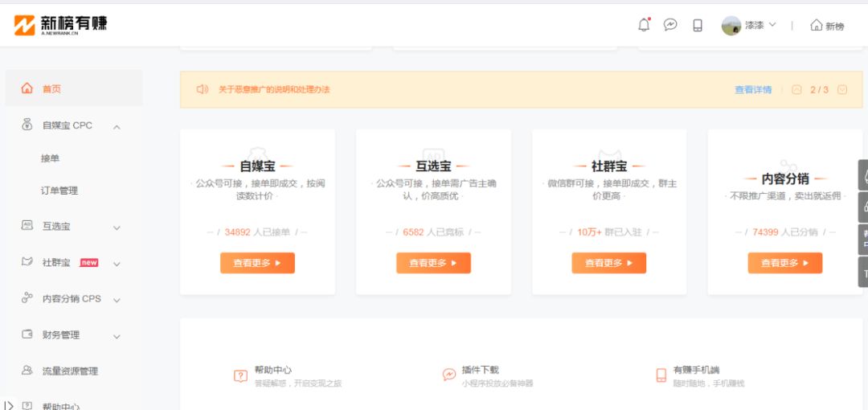
Task: Collapse the 自媒宝 CPC sidebar section
Action: pos(117,126)
